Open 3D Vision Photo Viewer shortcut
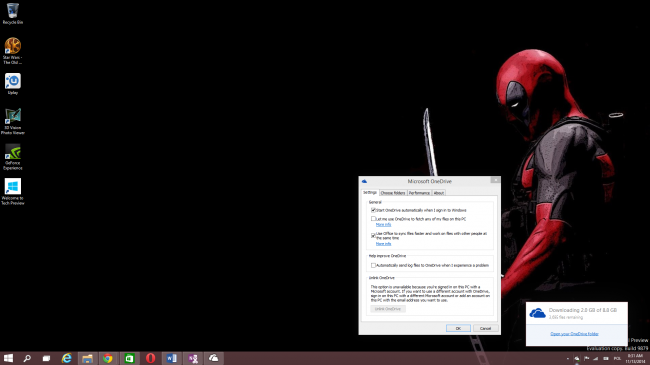The height and width of the screenshot is (365, 650). tap(12, 121)
